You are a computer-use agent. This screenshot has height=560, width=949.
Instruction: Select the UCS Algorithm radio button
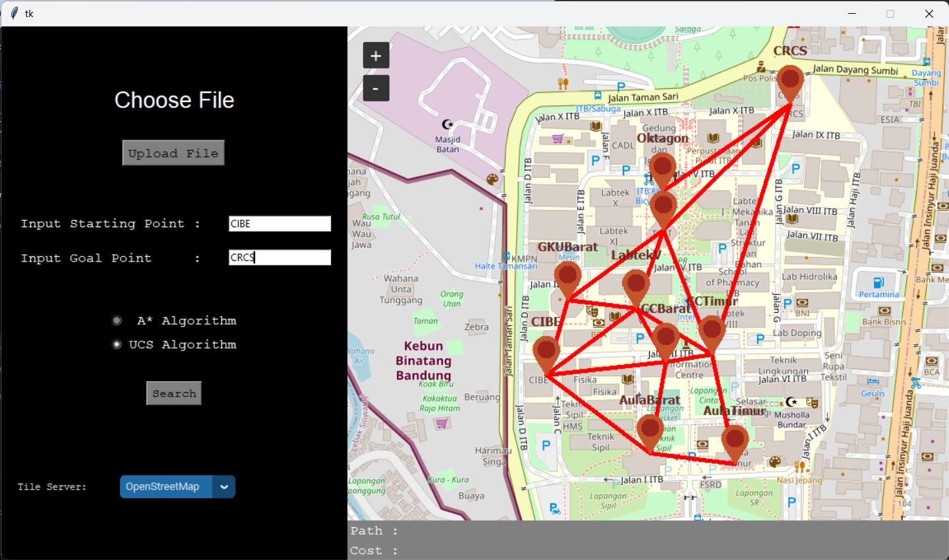point(117,344)
